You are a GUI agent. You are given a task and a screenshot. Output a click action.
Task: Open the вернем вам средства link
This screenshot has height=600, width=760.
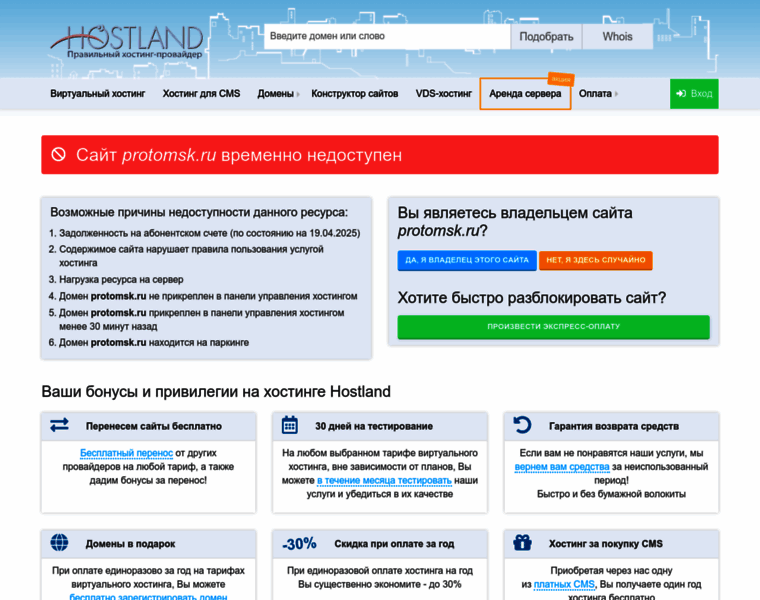[x=562, y=467]
